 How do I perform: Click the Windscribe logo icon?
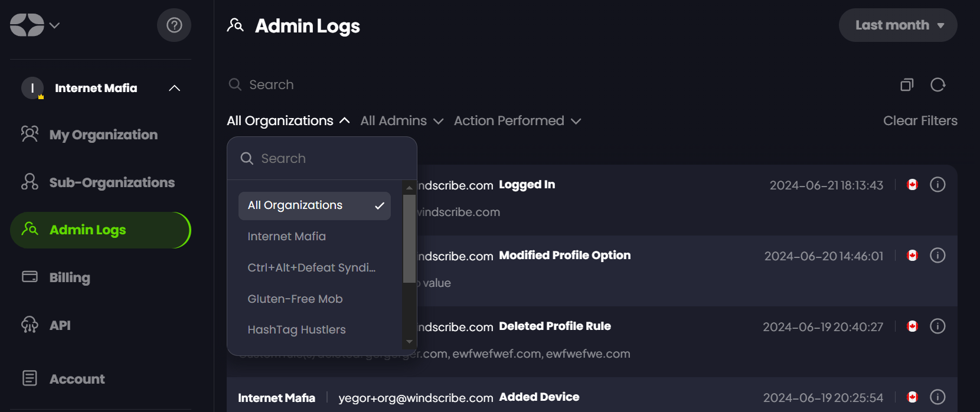[x=27, y=25]
